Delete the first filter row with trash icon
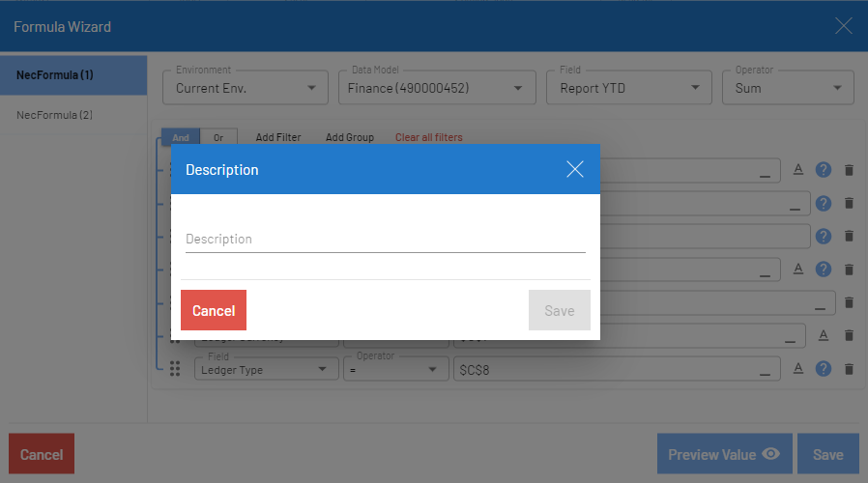Viewport: 868px width, 483px height. pos(849,170)
